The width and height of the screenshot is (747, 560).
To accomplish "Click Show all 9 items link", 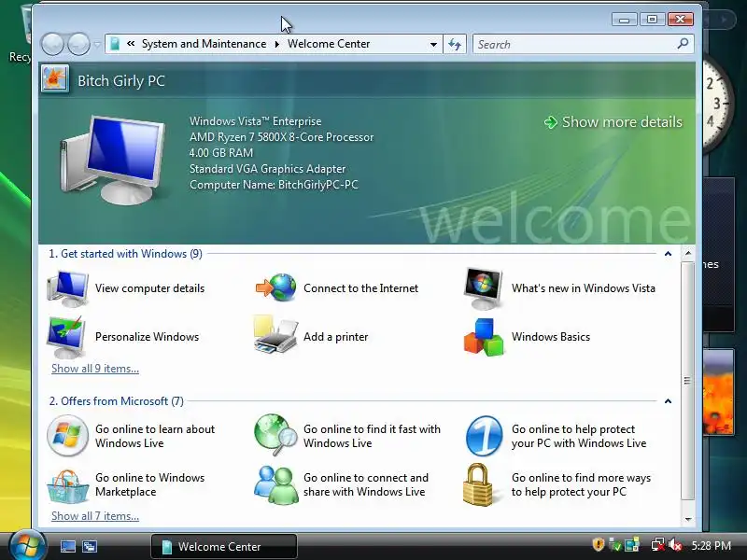I will pos(95,369).
